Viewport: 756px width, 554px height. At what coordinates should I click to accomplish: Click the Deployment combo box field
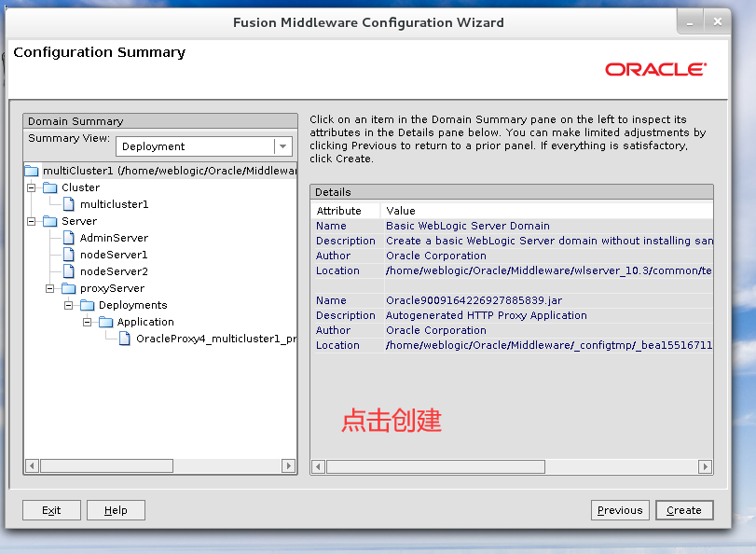click(204, 146)
